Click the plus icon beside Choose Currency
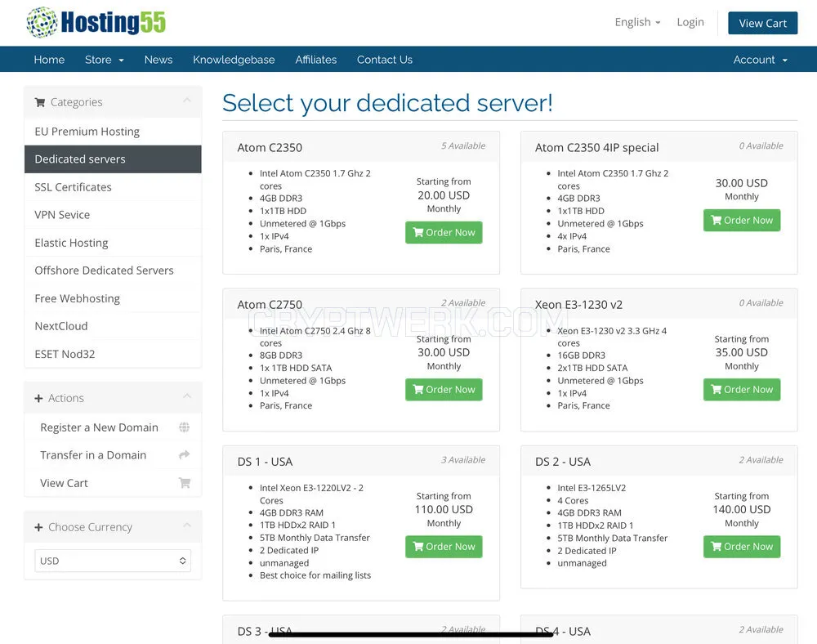Viewport: 817px width, 644px height. pos(38,527)
